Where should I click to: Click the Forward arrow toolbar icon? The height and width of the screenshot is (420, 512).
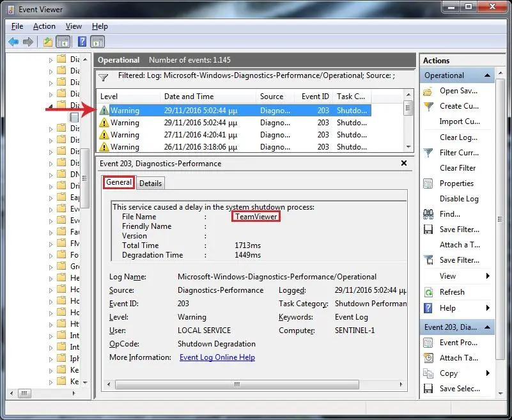(28, 42)
